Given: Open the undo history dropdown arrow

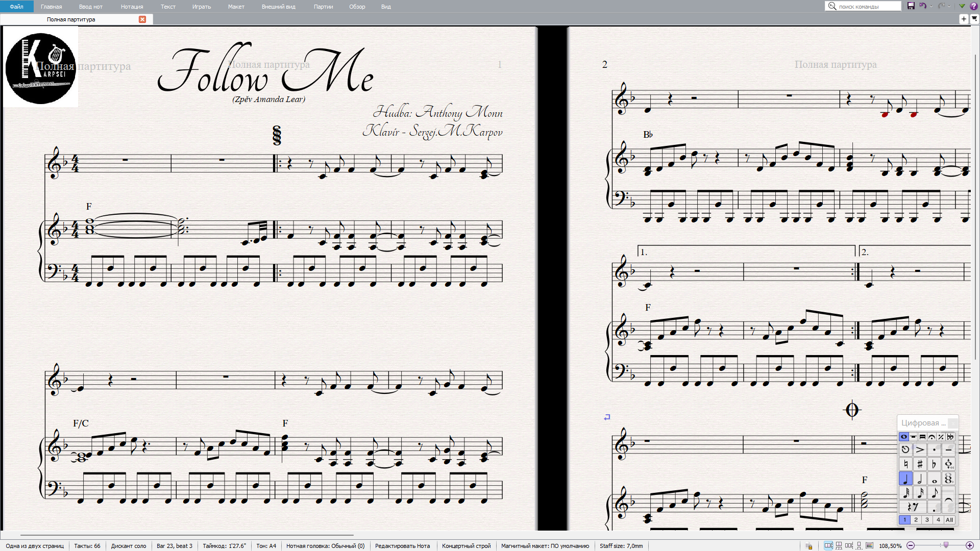Looking at the screenshot, I should pos(932,7).
